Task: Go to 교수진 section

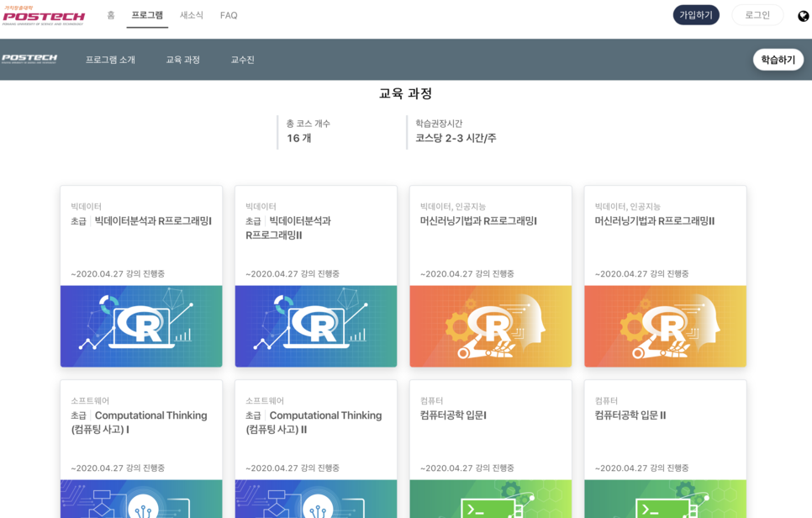Action: click(242, 60)
